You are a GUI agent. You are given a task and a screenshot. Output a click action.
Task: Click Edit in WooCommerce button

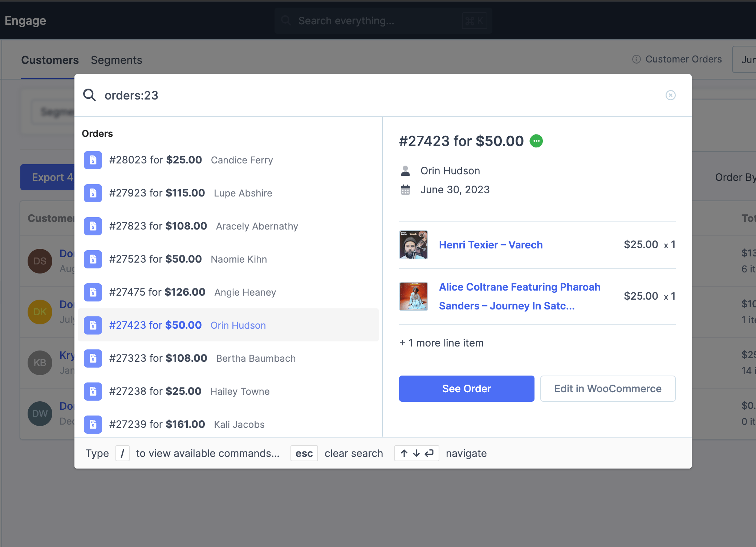607,389
